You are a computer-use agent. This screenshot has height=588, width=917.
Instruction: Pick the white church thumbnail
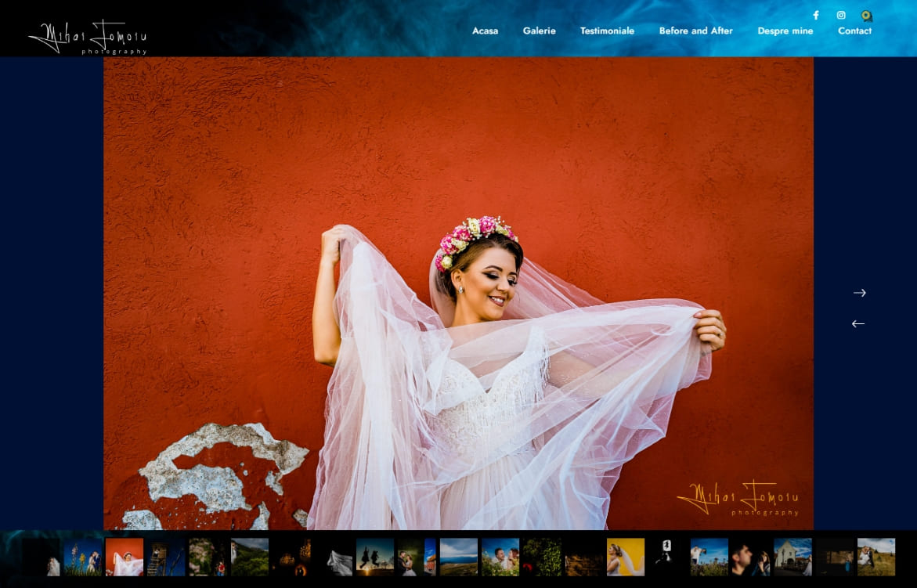(x=792, y=557)
